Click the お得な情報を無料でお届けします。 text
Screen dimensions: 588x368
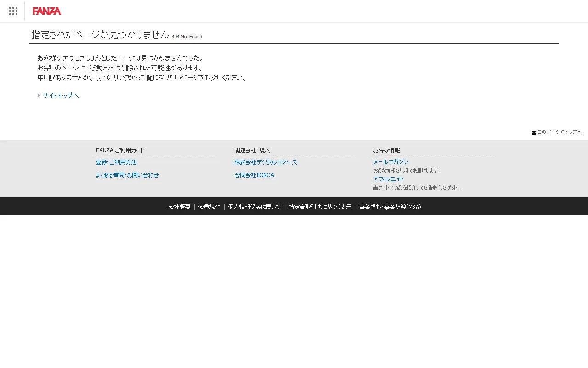pyautogui.click(x=407, y=170)
